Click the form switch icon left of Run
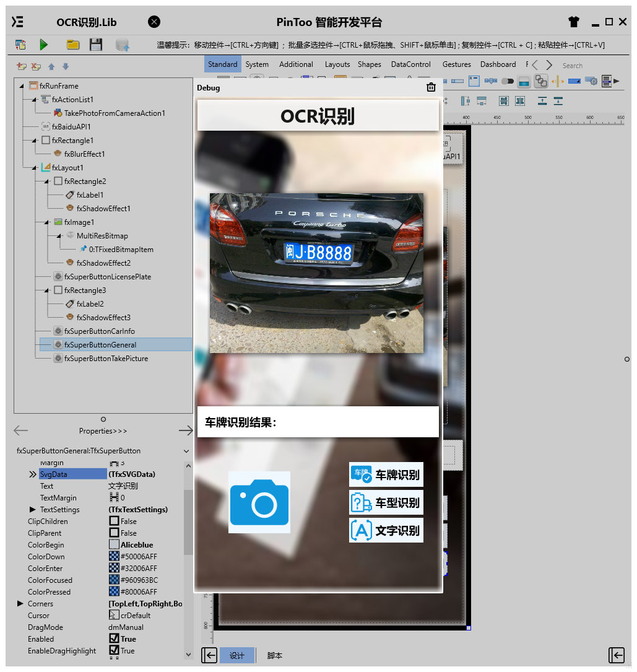The image size is (637, 672). tap(20, 45)
